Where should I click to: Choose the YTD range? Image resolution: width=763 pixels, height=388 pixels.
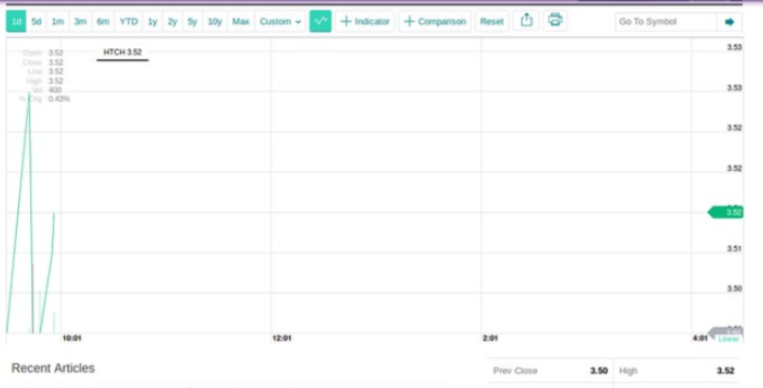pyautogui.click(x=129, y=21)
